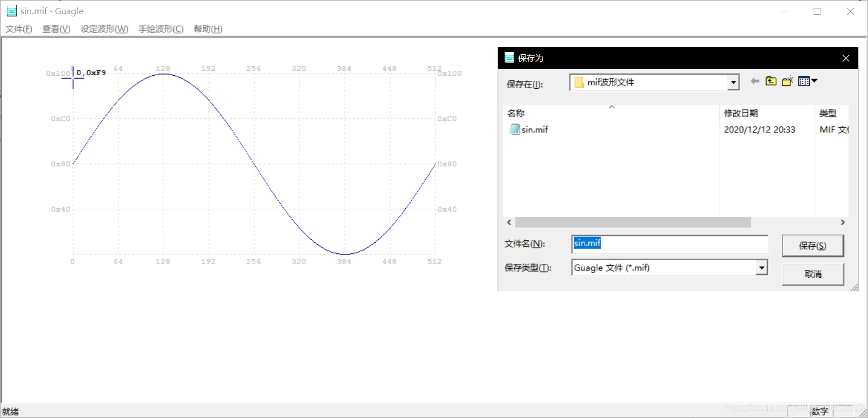The width and height of the screenshot is (868, 418).
Task: Click the date 2020/12/12 20:33
Action: pyautogui.click(x=759, y=130)
